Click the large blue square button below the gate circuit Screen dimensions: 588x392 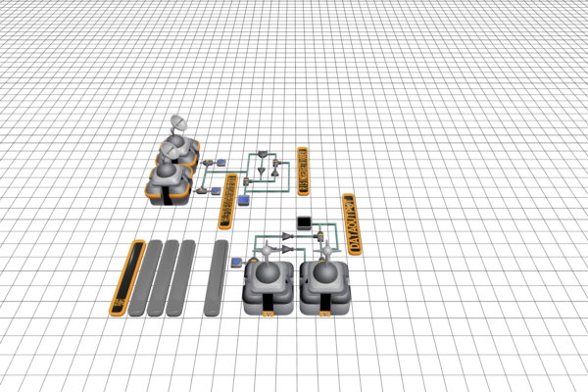(244, 200)
